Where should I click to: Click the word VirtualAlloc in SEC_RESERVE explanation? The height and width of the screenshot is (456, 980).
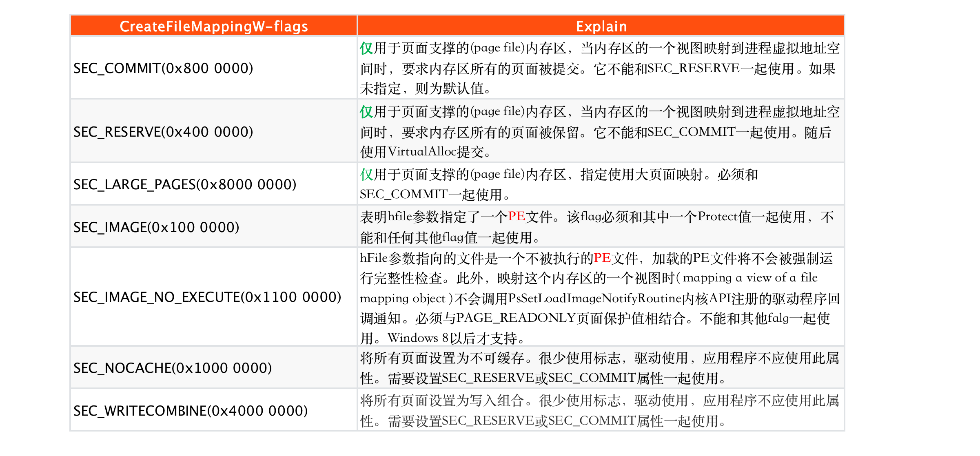(422, 152)
